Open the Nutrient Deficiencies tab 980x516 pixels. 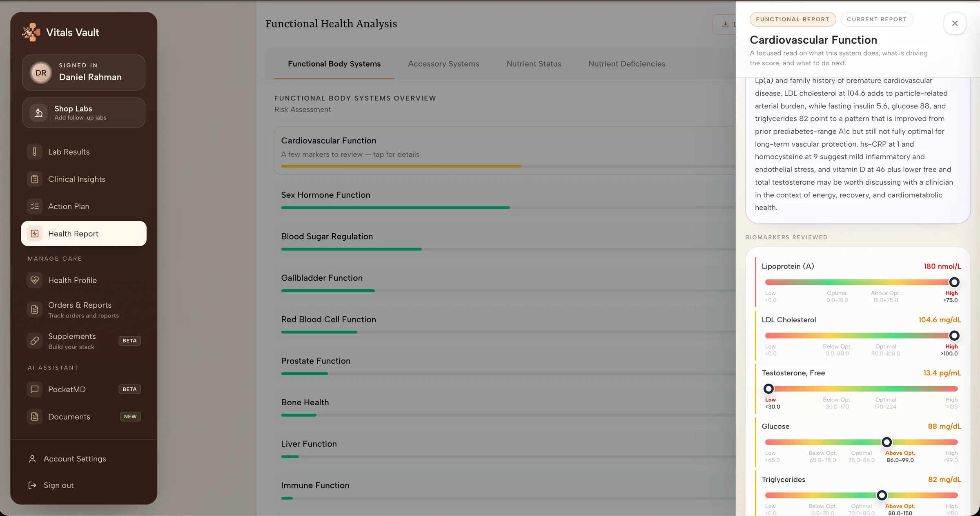point(627,64)
